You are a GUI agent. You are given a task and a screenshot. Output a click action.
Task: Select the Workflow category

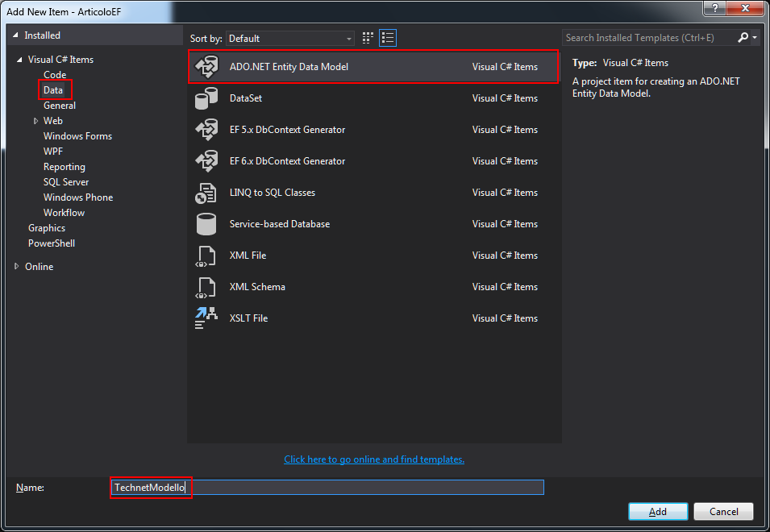coord(64,213)
